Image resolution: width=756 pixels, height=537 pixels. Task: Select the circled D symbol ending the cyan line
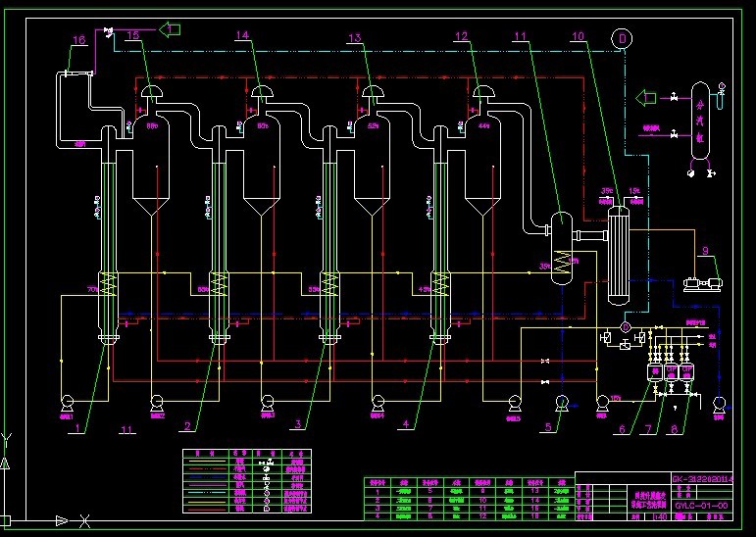point(622,38)
